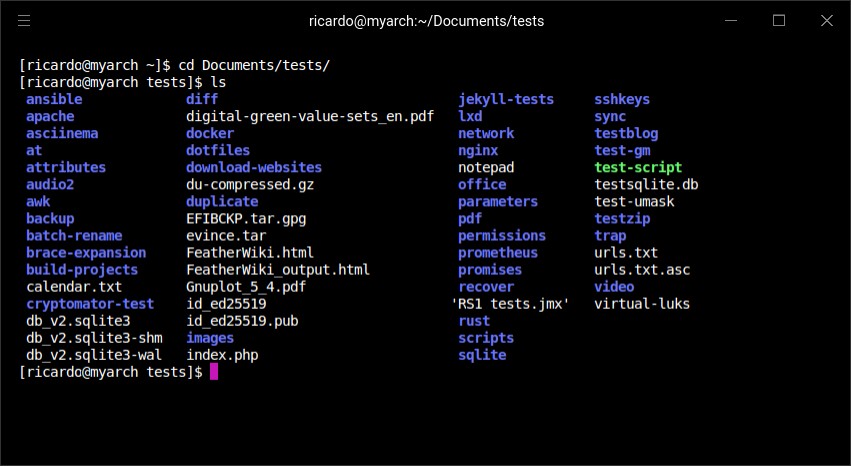Minimize the terminal window
The width and height of the screenshot is (851, 466).
731,21
